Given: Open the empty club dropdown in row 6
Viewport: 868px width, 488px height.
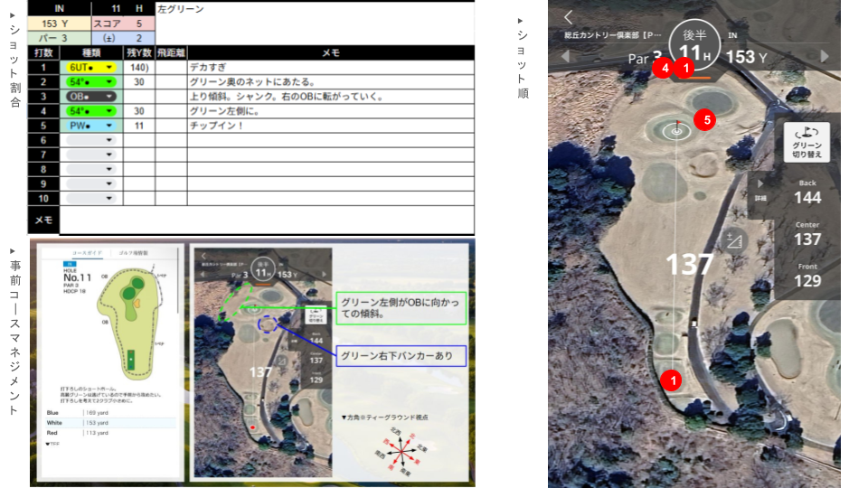Looking at the screenshot, I should click(90, 140).
